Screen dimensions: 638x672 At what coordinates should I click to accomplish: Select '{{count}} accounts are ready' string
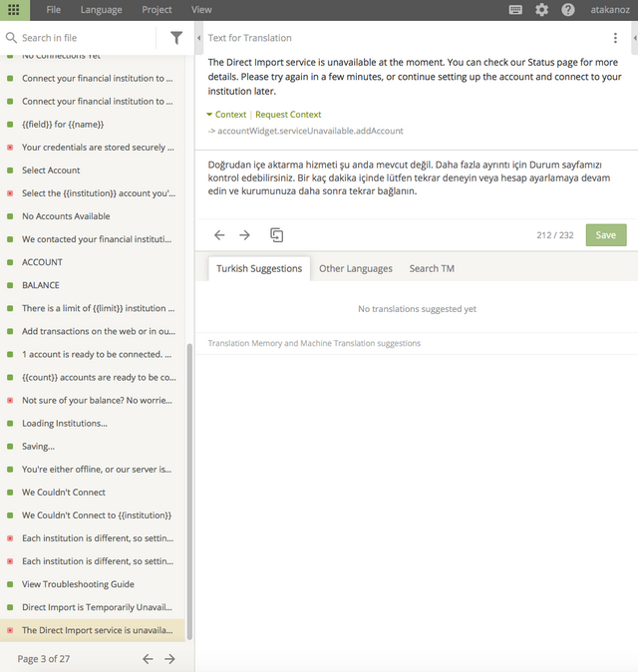[93, 377]
